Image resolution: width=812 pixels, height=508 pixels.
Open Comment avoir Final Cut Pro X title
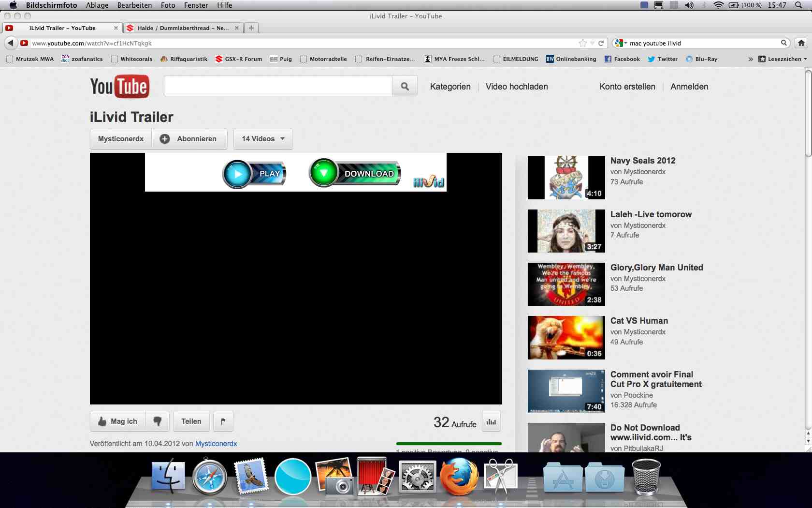pos(656,379)
